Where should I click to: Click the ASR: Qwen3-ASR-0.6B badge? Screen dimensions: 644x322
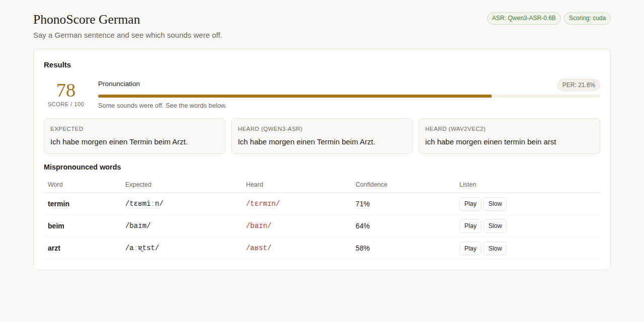pos(524,18)
